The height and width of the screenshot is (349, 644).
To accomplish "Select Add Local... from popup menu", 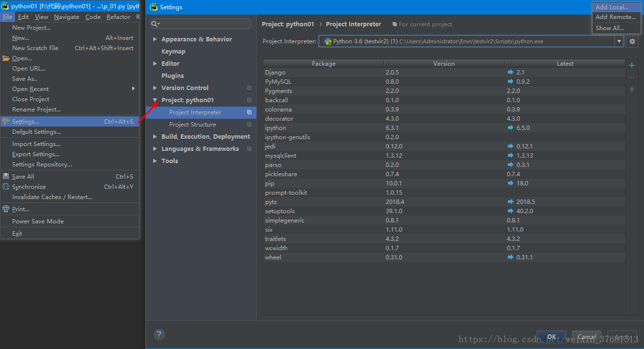I will [x=616, y=7].
